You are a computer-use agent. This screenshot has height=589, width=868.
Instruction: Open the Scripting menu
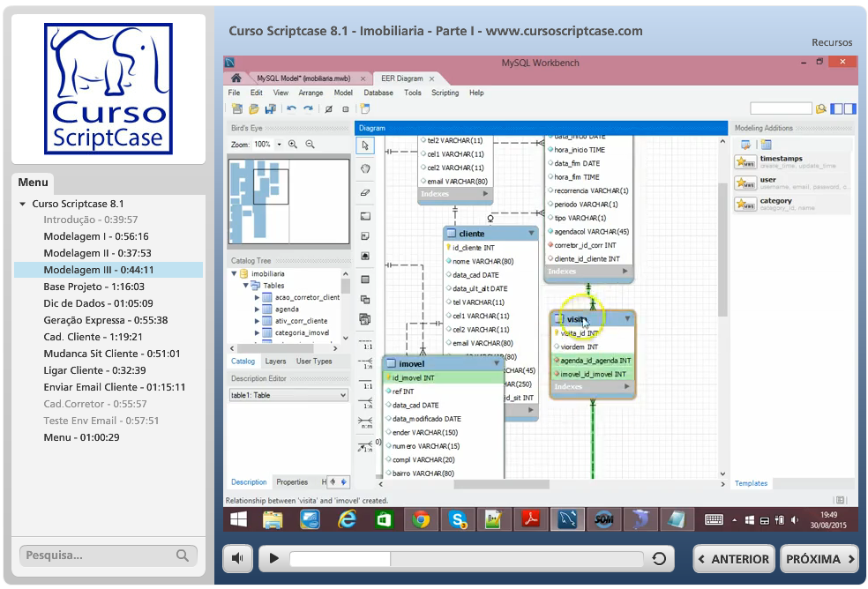[445, 93]
